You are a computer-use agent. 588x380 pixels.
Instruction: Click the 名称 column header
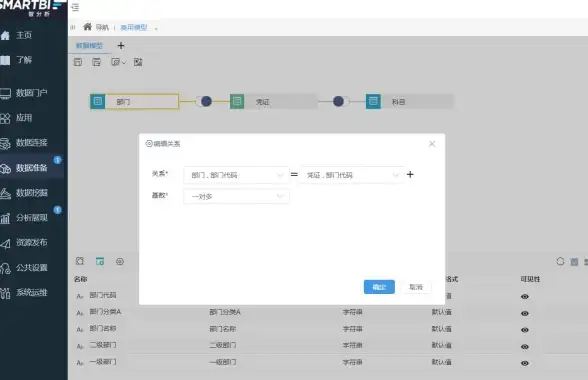point(81,279)
